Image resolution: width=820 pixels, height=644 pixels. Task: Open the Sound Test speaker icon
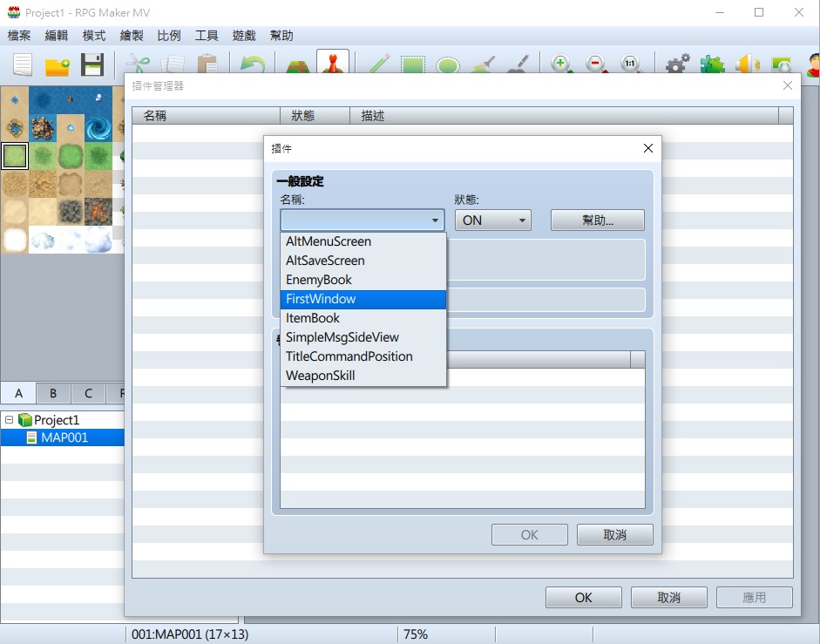click(x=747, y=64)
